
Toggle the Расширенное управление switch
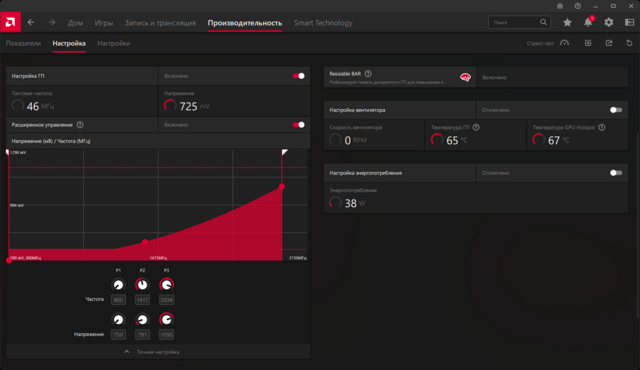click(298, 125)
